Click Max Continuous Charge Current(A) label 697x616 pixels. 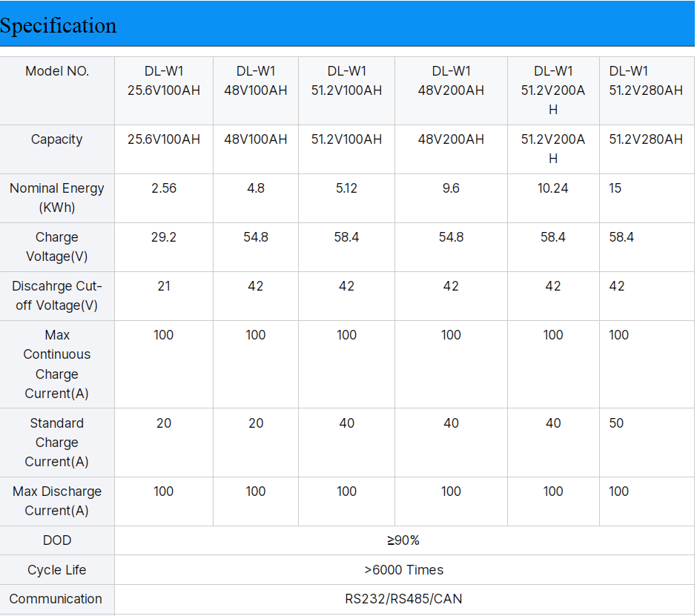point(57,364)
